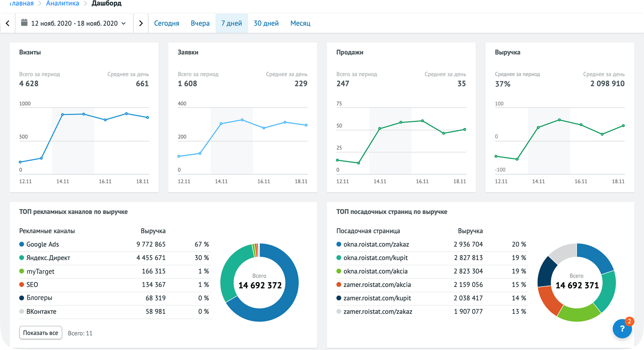644x350 pixels.
Task: Click the calendar icon in date picker
Action: click(24, 23)
